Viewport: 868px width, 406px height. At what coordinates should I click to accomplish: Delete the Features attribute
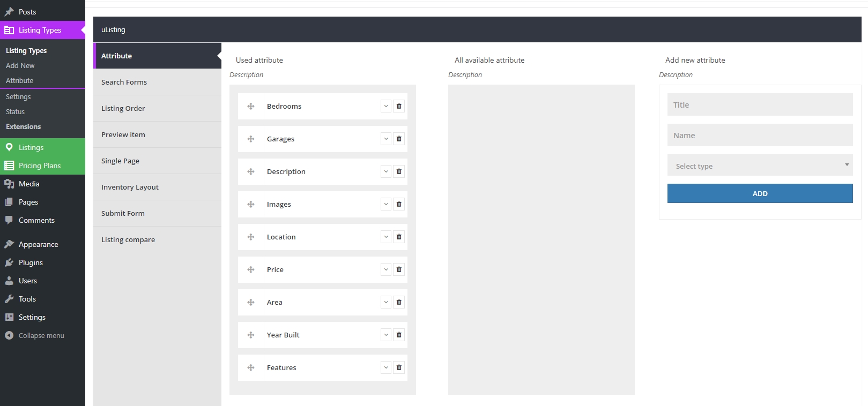(399, 367)
